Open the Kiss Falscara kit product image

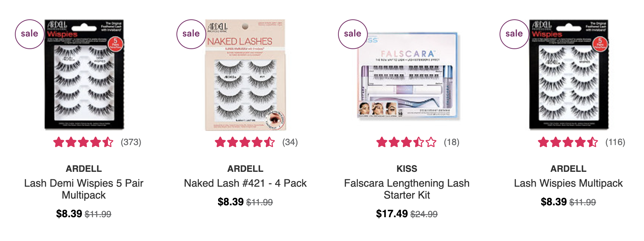tap(407, 76)
